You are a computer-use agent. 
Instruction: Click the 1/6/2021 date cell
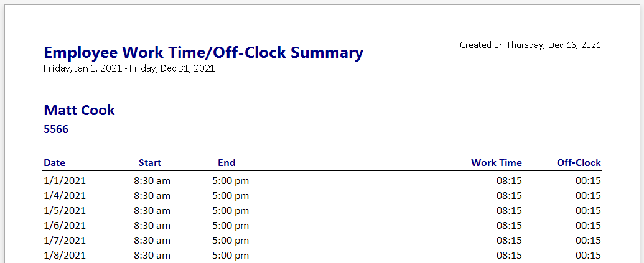(65, 226)
